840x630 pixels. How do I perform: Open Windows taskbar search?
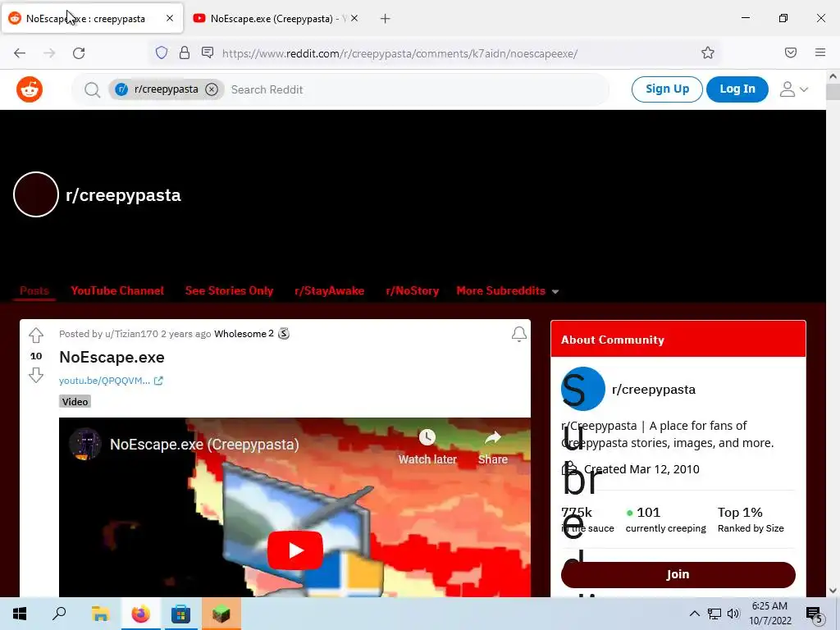[59, 614]
